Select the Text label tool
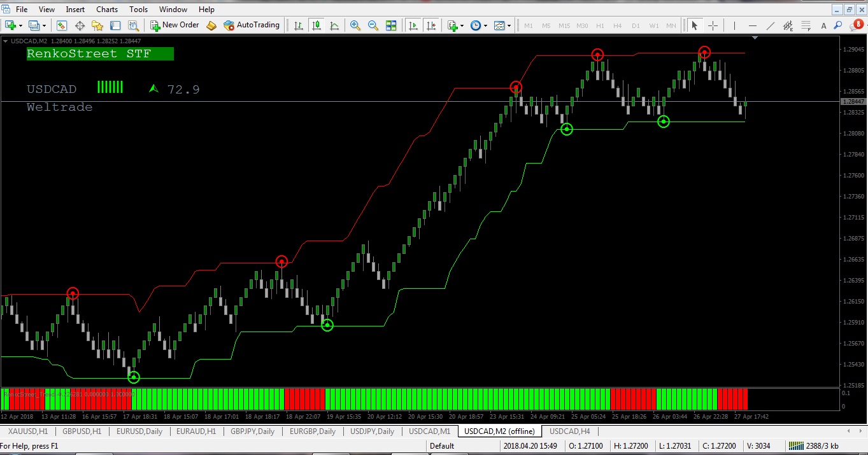 pos(823,25)
